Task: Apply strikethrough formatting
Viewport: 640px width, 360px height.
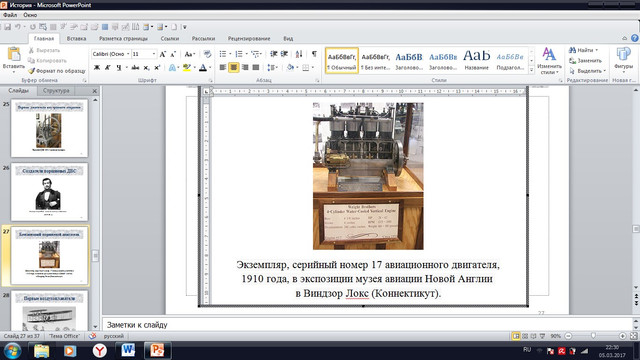Action: (135, 67)
